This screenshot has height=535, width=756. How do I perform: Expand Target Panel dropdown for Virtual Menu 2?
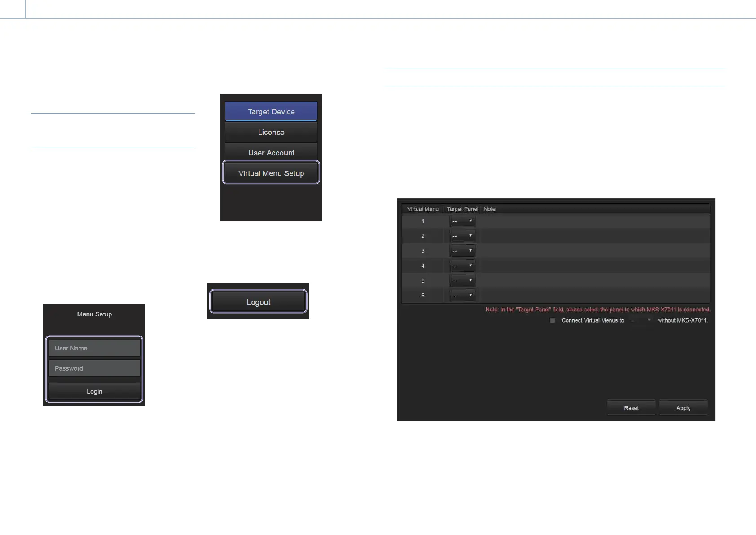coord(462,236)
